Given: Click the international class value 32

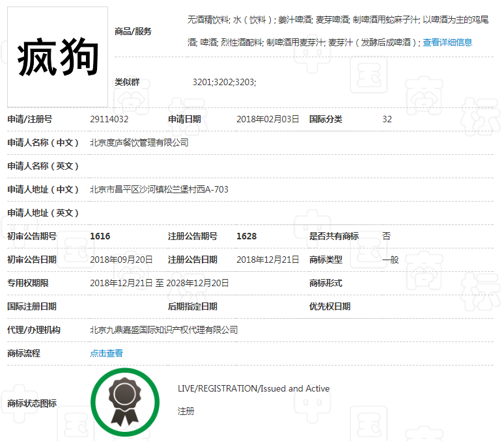Looking at the screenshot, I should pos(387,119).
